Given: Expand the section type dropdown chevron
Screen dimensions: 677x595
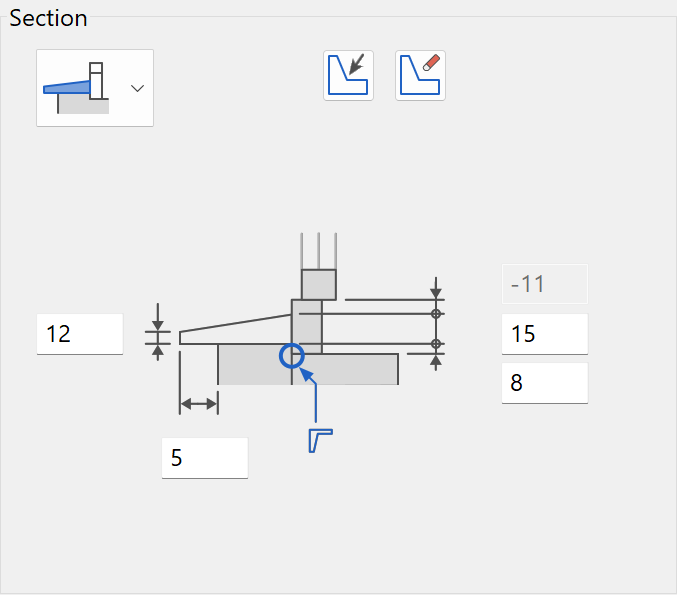Looking at the screenshot, I should pyautogui.click(x=137, y=89).
